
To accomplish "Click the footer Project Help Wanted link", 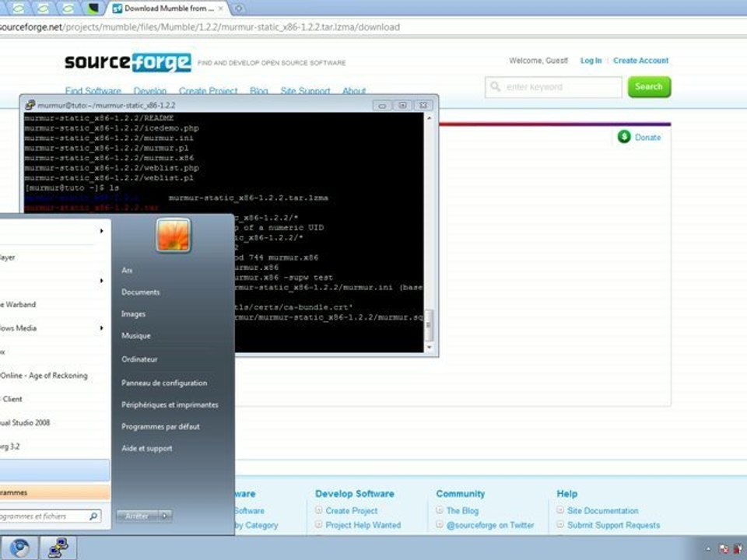I will pyautogui.click(x=363, y=525).
